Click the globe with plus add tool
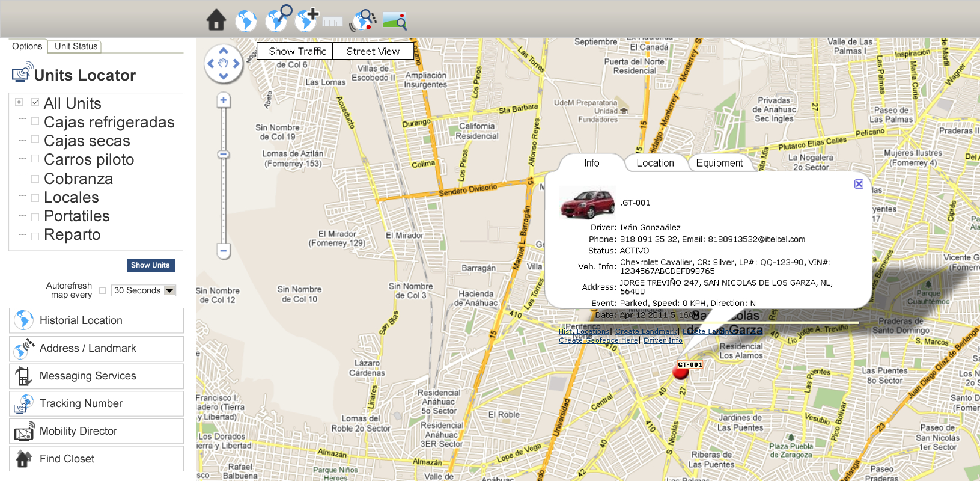This screenshot has height=481, width=980. [x=307, y=19]
